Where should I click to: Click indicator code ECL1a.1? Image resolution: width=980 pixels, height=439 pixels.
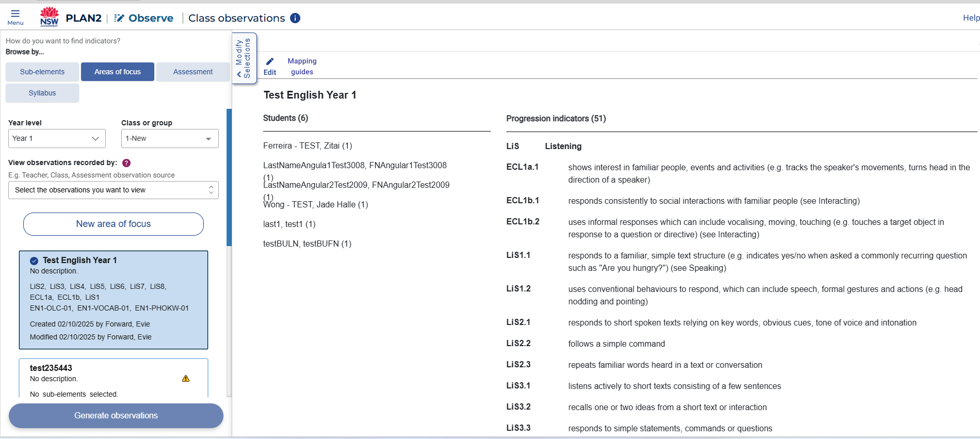click(x=522, y=167)
